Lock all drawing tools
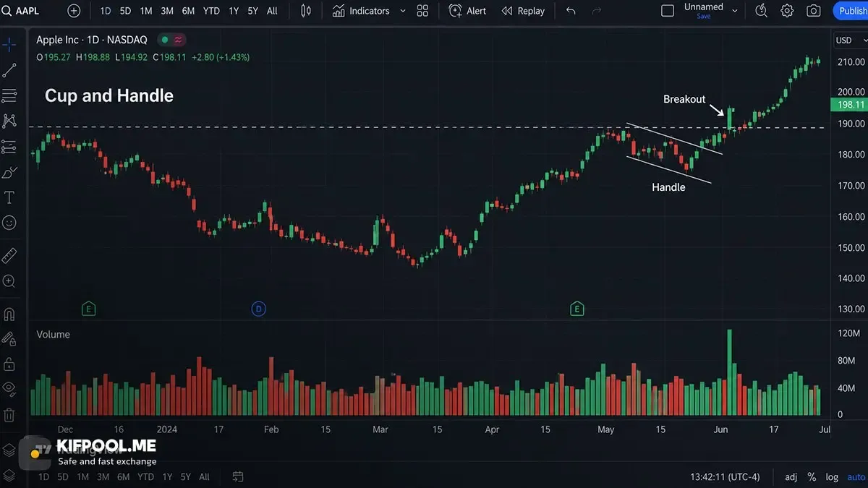 pos(9,364)
